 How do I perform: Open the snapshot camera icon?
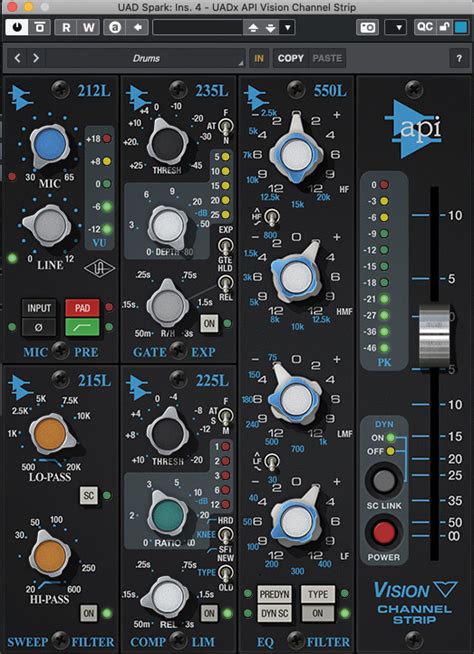tap(368, 28)
